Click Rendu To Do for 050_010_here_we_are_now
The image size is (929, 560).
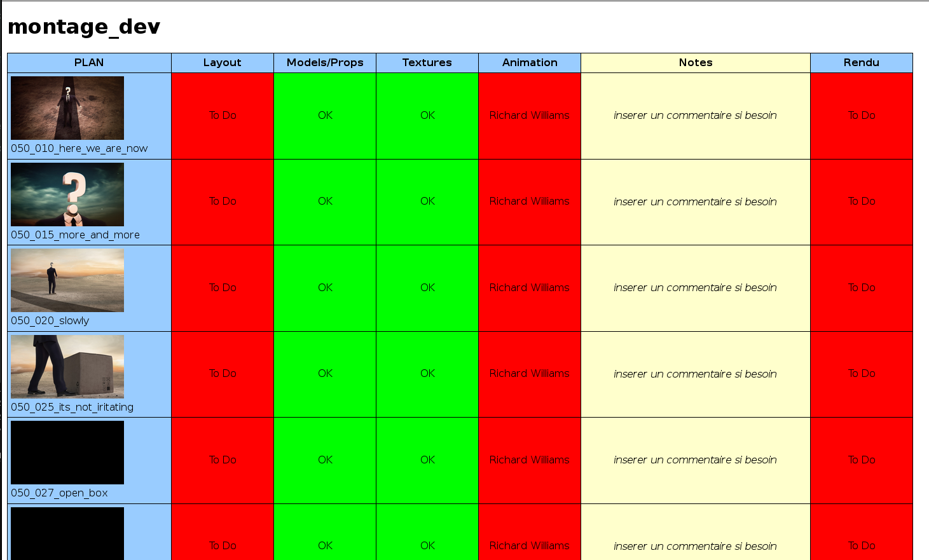[862, 116]
